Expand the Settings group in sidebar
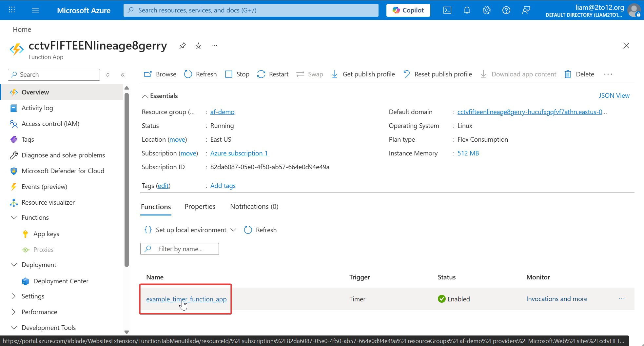The width and height of the screenshot is (644, 346). [x=14, y=296]
